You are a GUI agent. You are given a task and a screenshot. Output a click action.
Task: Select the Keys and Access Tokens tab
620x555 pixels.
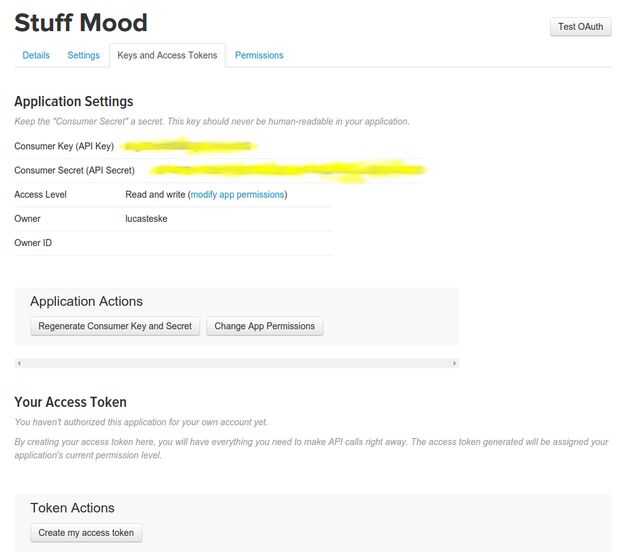click(167, 55)
